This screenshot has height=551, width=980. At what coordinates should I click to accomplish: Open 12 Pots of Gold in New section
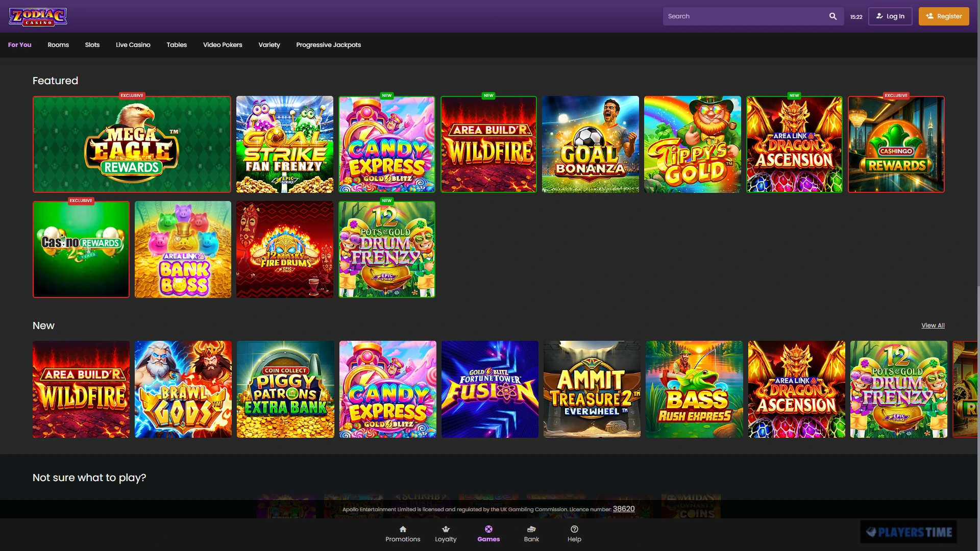coord(899,389)
